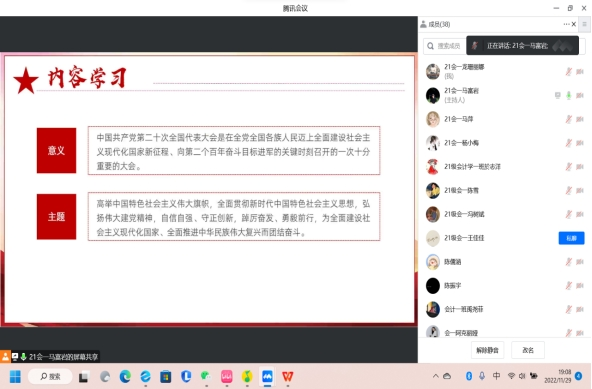Image resolution: width=592 pixels, height=389 pixels.
Task: Click muted mic icon for 21级会计学 member row
Action: click(x=569, y=167)
